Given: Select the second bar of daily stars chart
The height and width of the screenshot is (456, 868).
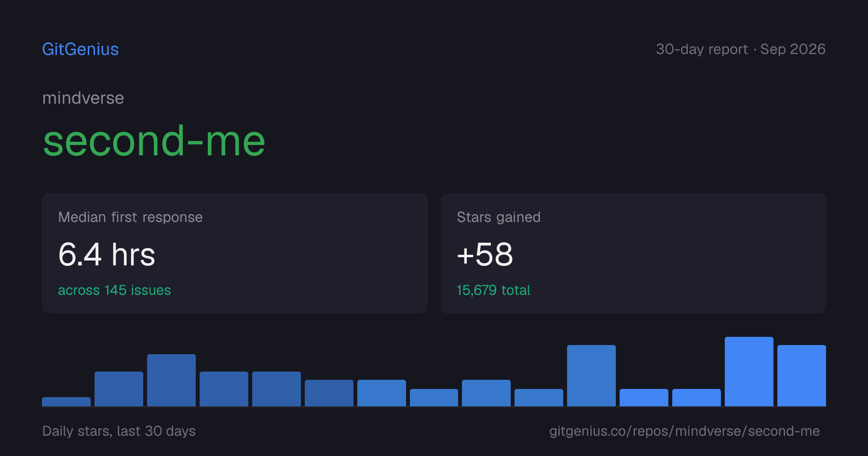Looking at the screenshot, I should pyautogui.click(x=119, y=389).
